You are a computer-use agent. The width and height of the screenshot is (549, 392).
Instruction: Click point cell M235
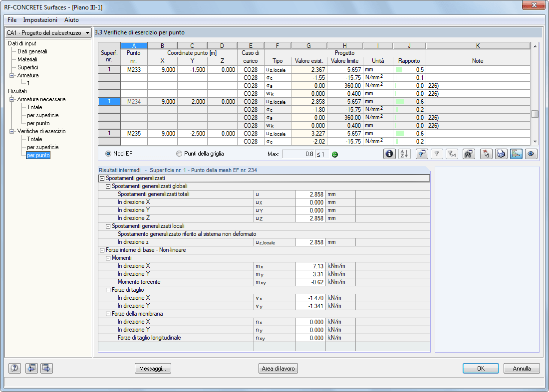pyautogui.click(x=134, y=134)
